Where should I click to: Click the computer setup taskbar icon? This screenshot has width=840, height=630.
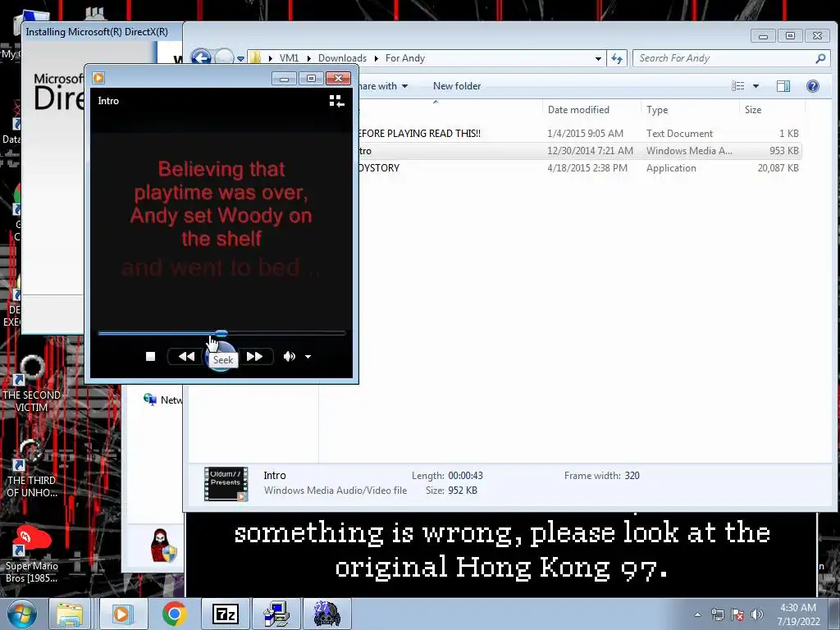click(276, 614)
